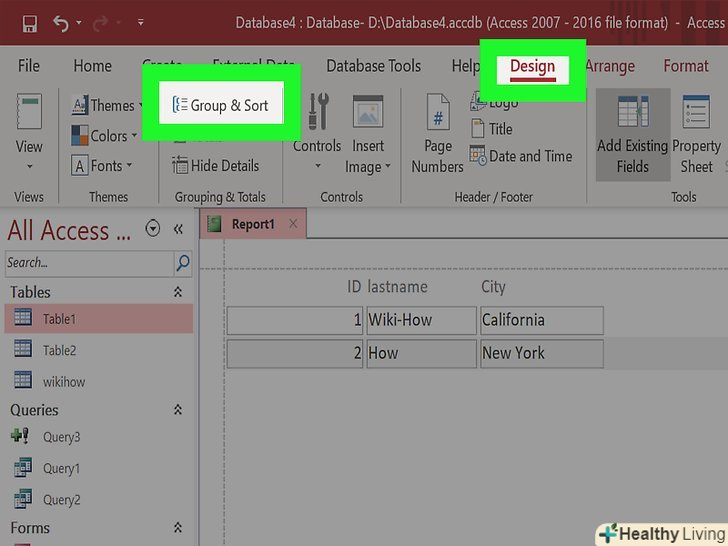This screenshot has height=546, width=728.
Task: Select the New York city field
Action: (x=542, y=353)
